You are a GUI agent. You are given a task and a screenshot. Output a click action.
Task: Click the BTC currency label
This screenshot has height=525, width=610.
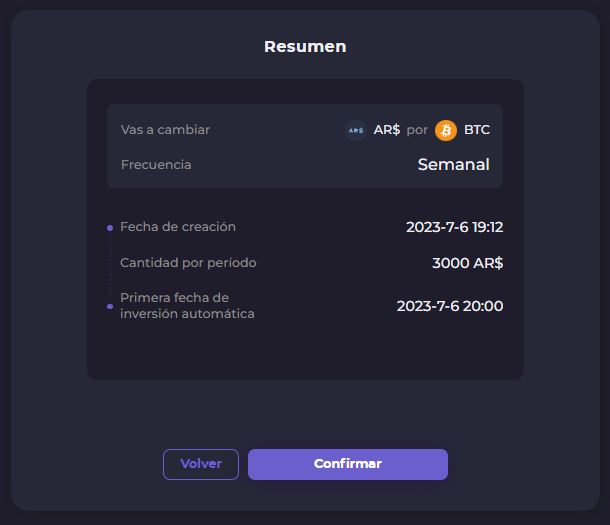(x=477, y=130)
